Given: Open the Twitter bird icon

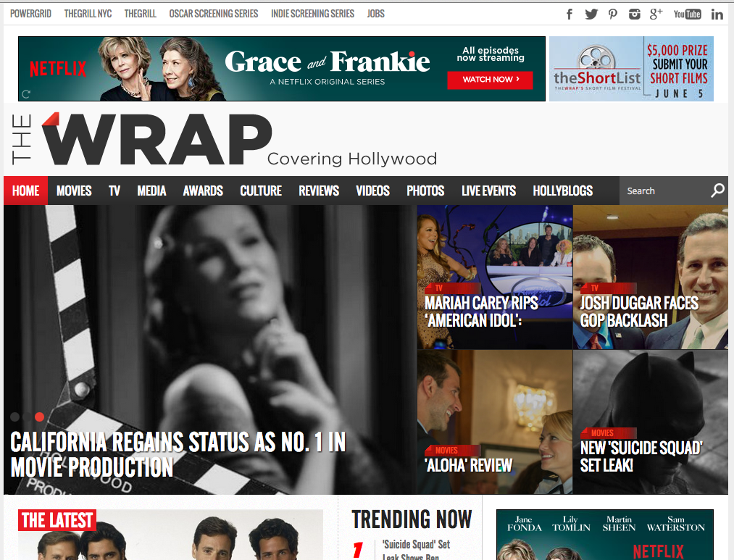Looking at the screenshot, I should 591,14.
